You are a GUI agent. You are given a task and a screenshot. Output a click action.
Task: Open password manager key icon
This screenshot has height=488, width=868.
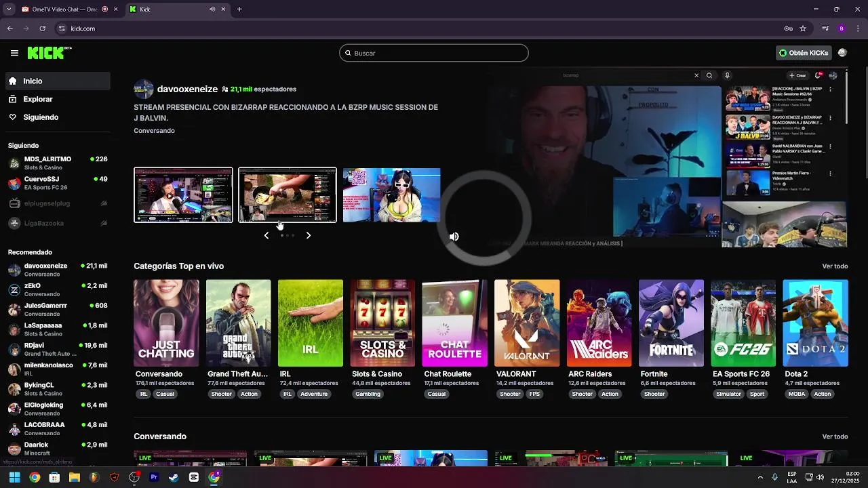tap(788, 28)
